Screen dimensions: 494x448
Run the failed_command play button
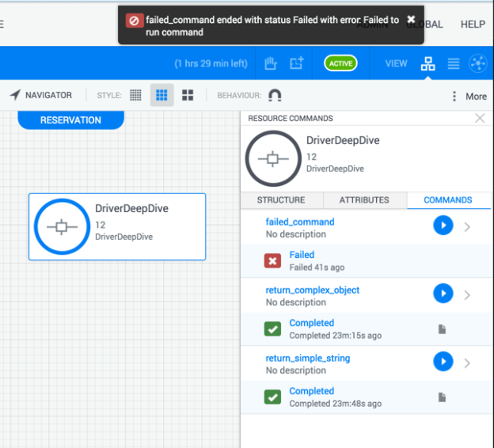pos(443,226)
